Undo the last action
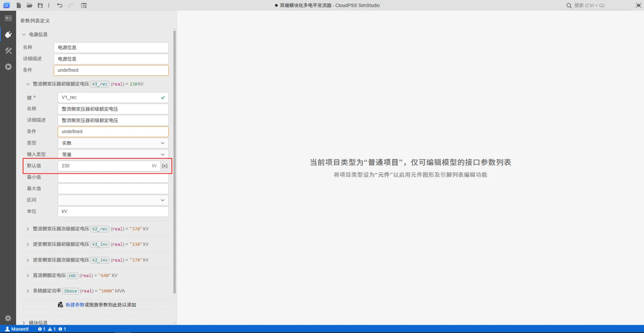The width and height of the screenshot is (644, 333). 60,5
